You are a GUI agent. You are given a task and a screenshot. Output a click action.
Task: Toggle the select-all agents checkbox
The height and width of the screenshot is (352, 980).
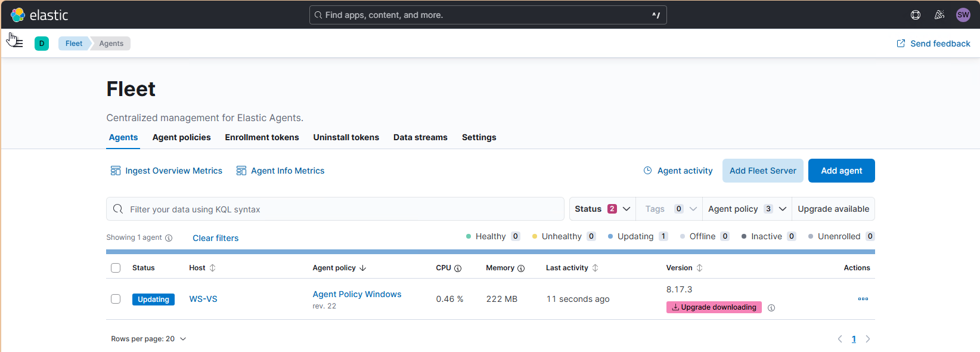pos(116,268)
